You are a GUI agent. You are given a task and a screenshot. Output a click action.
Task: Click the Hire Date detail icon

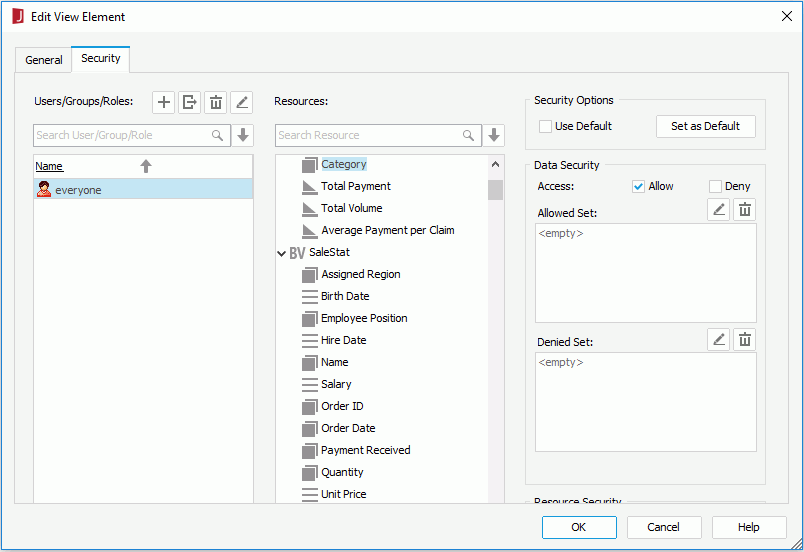pyautogui.click(x=310, y=340)
